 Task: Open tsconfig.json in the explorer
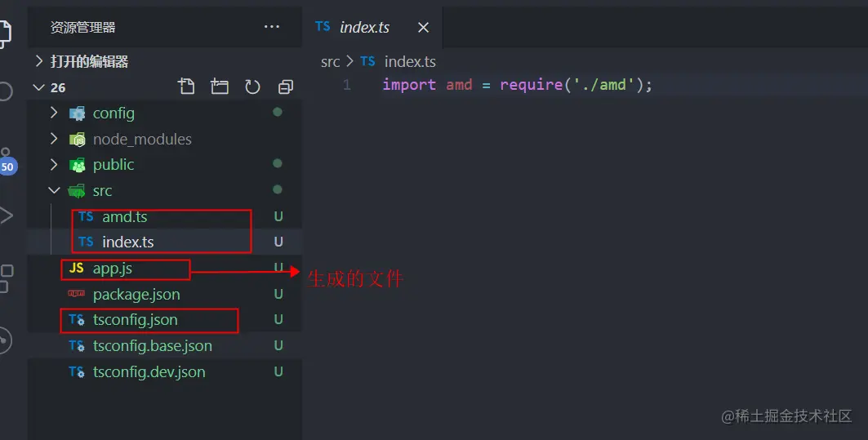(x=135, y=320)
